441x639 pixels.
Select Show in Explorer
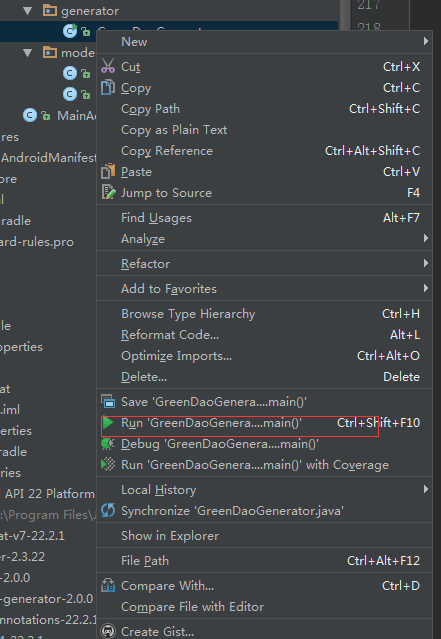tap(265, 535)
